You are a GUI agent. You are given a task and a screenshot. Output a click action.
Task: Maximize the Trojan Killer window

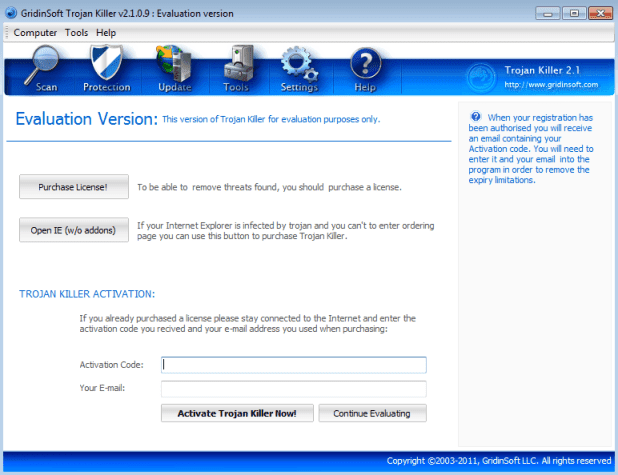[574, 13]
